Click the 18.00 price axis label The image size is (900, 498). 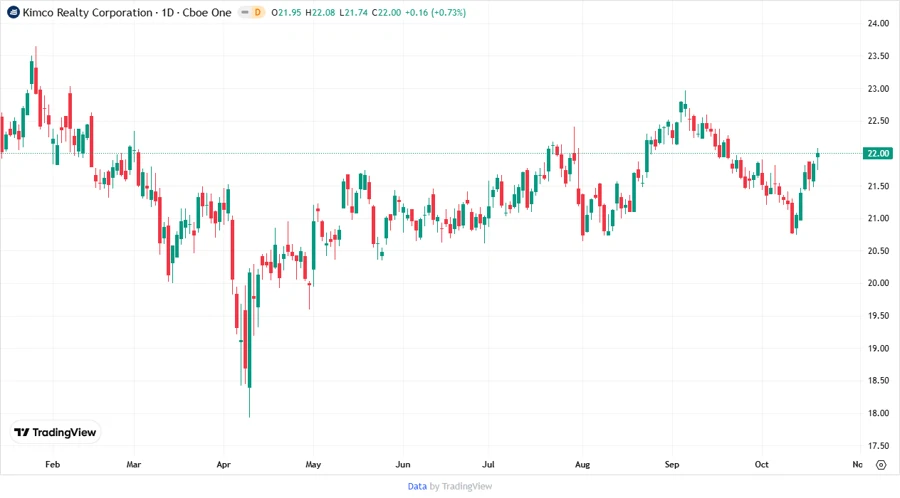878,413
